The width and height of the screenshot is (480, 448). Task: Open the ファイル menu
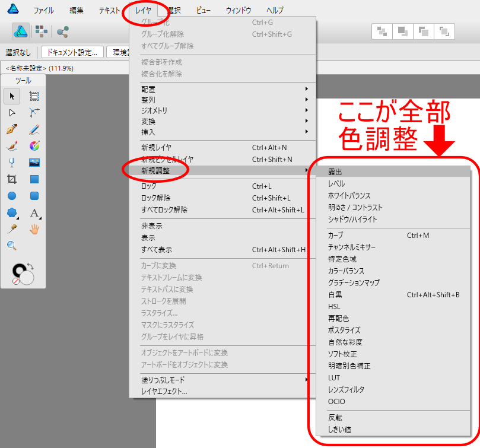point(43,10)
